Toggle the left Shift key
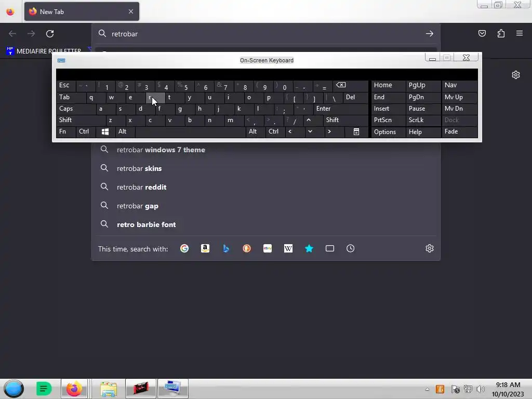This screenshot has width=532, height=399. click(81, 120)
